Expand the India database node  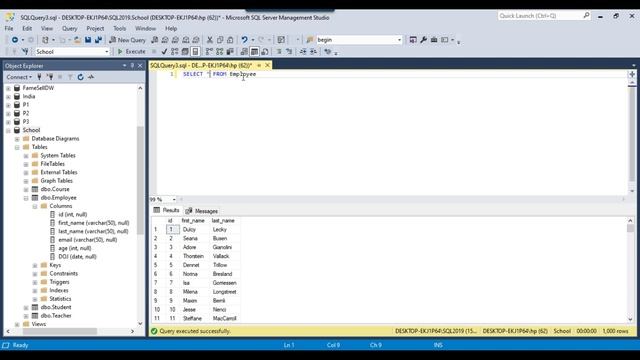coord(8,97)
